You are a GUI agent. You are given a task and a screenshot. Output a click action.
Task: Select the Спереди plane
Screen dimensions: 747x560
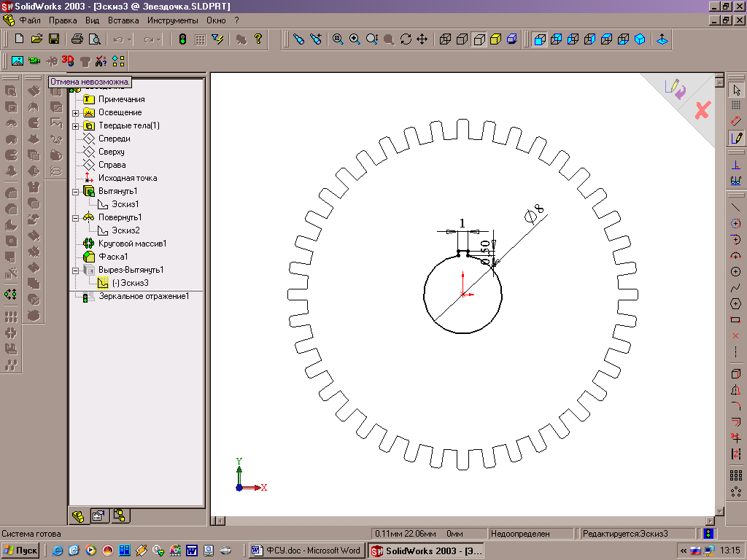tap(114, 139)
